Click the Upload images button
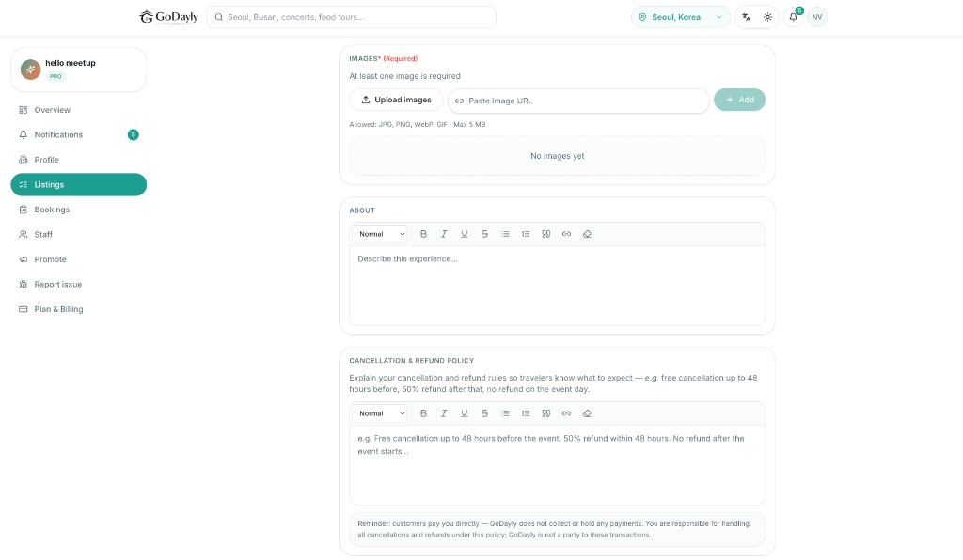963x560 pixels. pyautogui.click(x=396, y=100)
